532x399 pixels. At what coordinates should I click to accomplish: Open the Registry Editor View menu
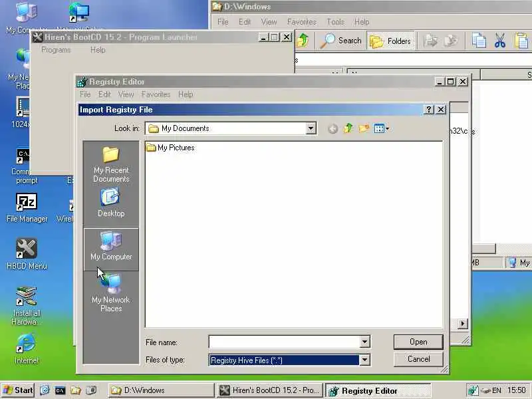[x=126, y=94]
